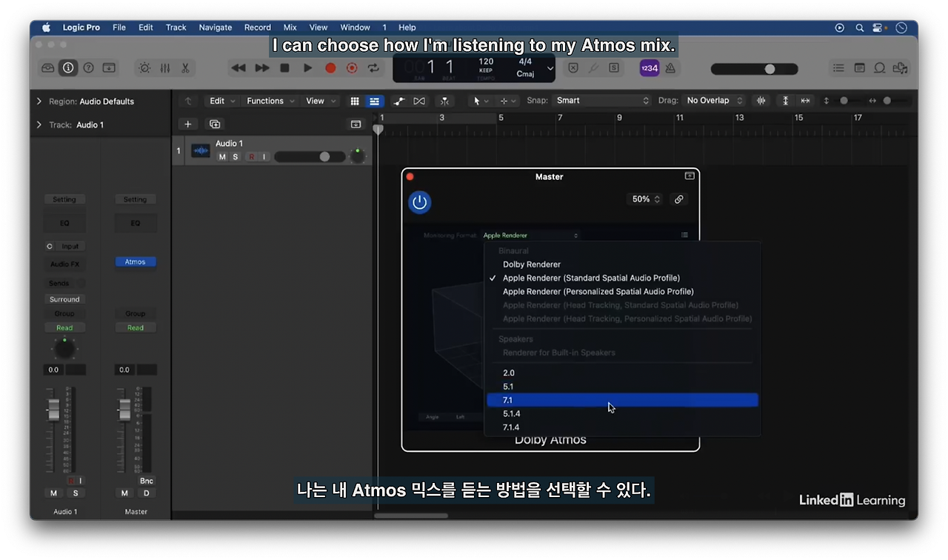Viewport: 948px width, 560px height.
Task: Open the Quick Help question-mark icon
Action: click(89, 68)
